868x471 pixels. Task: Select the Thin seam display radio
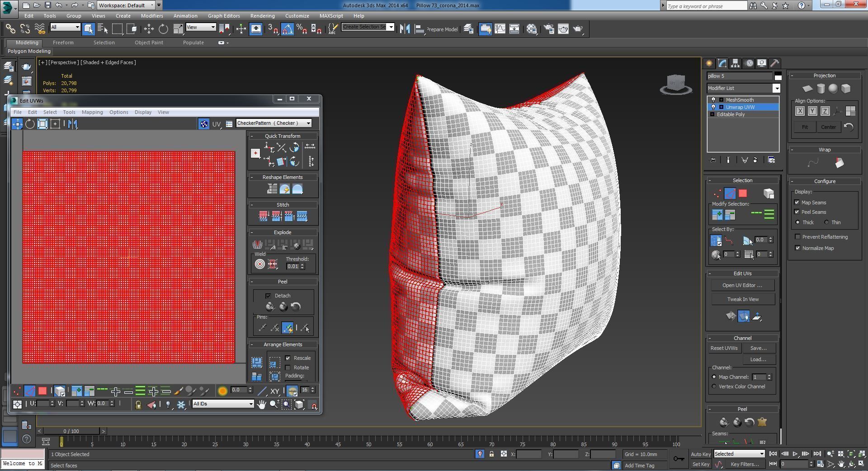tap(826, 222)
